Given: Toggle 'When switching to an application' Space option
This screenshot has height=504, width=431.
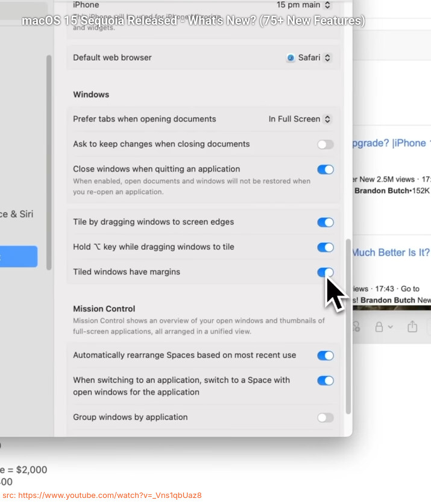Looking at the screenshot, I should pyautogui.click(x=326, y=380).
